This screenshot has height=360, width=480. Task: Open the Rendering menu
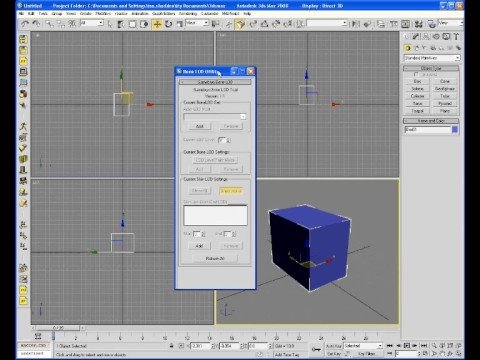(188, 14)
